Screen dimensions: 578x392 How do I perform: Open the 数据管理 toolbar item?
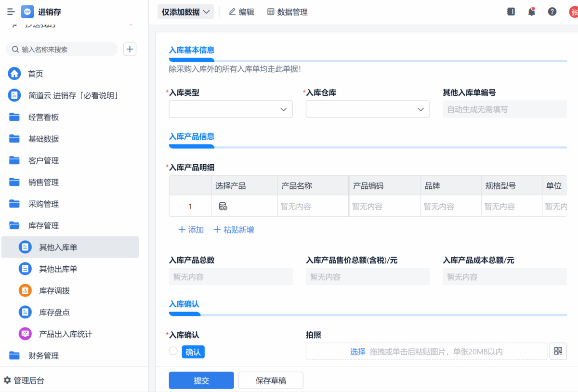pos(288,12)
